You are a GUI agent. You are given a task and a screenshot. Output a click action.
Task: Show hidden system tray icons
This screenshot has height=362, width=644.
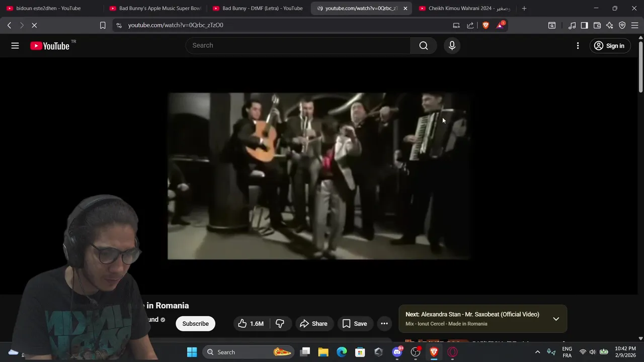tap(537, 352)
